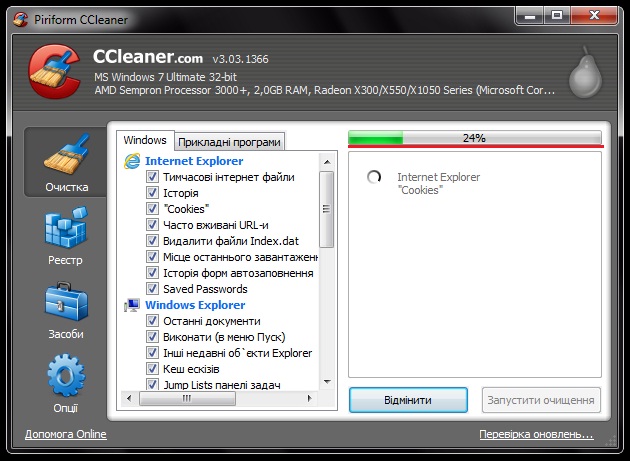The height and width of the screenshot is (461, 630).
Task: Uncheck Тимчасові інтернет файли
Action: click(x=152, y=176)
